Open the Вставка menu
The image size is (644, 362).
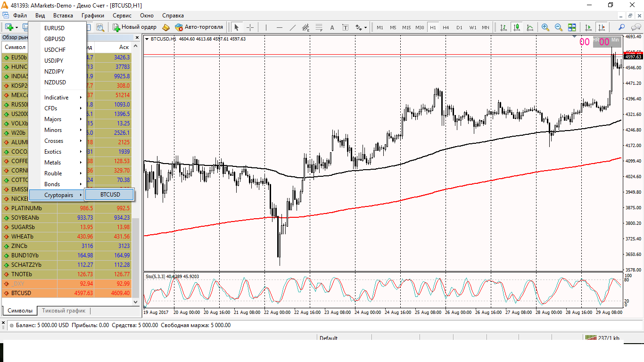click(63, 16)
